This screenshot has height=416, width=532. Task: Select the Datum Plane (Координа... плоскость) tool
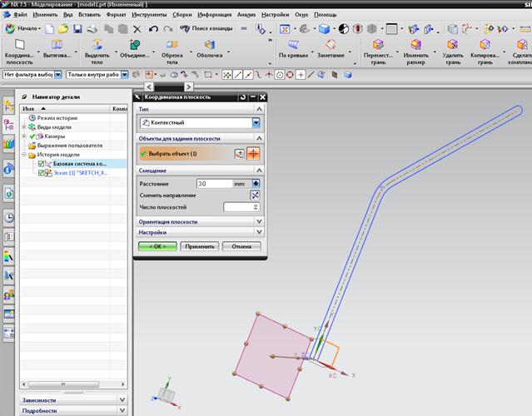pyautogui.click(x=18, y=45)
